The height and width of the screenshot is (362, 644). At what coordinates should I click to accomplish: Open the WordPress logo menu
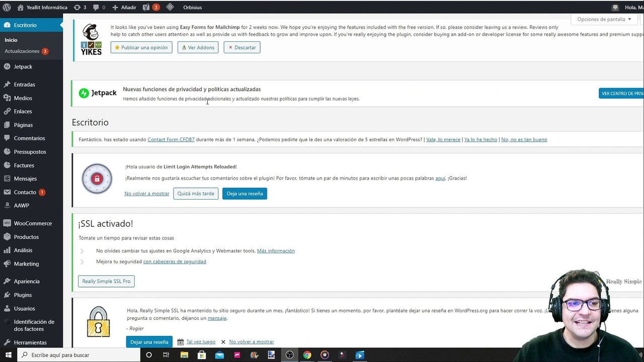tap(7, 8)
